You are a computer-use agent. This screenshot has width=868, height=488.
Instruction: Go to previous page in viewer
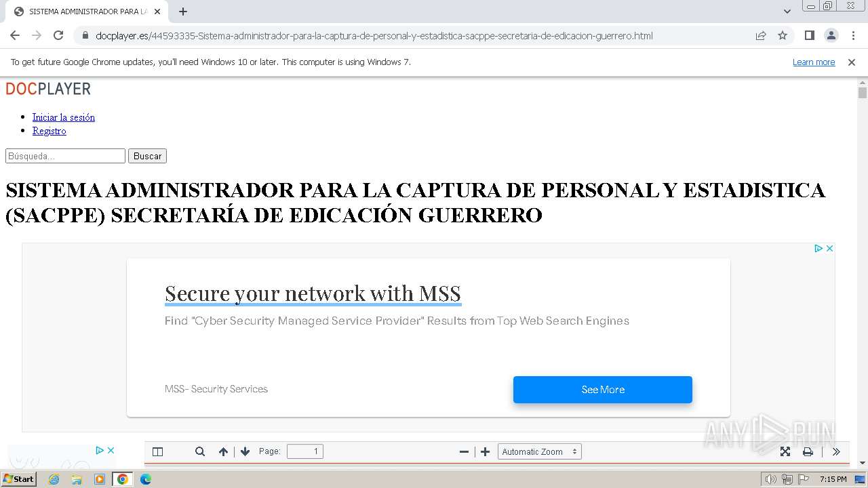(x=223, y=452)
